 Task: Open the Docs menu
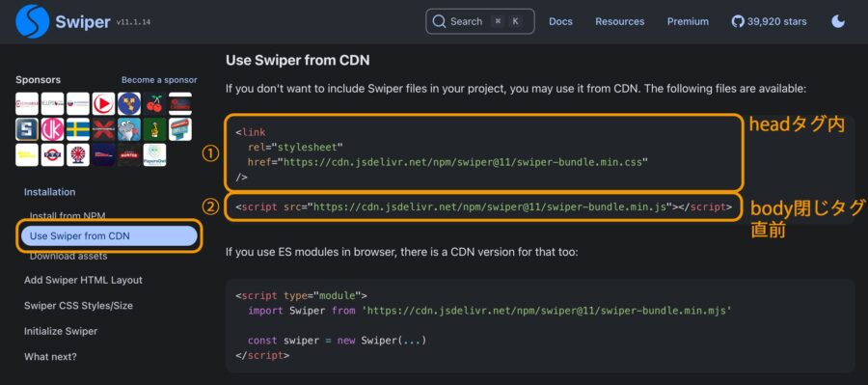click(x=560, y=21)
